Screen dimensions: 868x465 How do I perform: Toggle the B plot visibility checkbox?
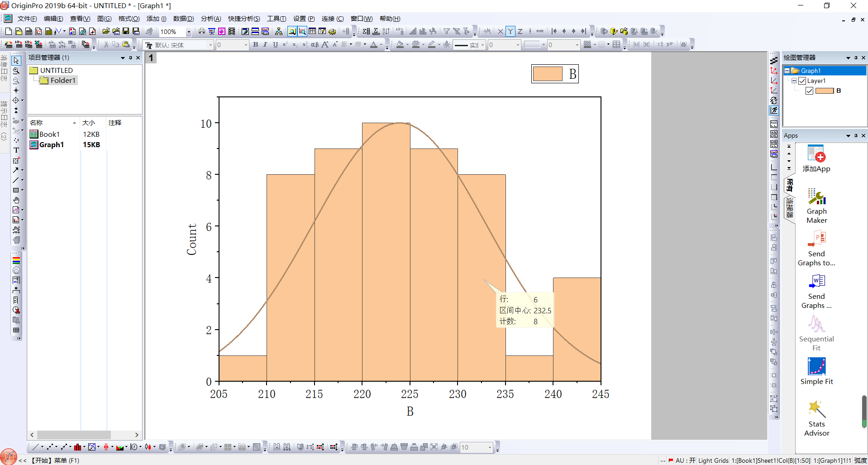(810, 91)
